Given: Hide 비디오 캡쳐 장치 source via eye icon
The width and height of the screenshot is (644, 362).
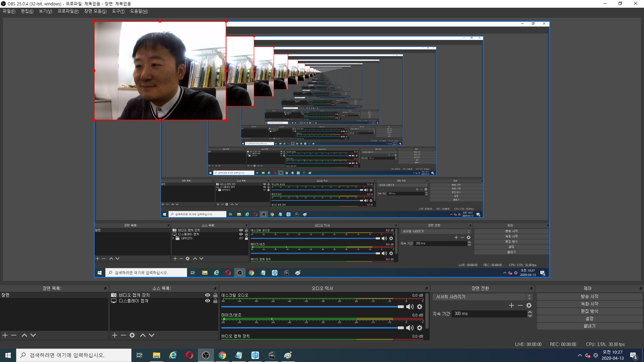Looking at the screenshot, I should 208,295.
